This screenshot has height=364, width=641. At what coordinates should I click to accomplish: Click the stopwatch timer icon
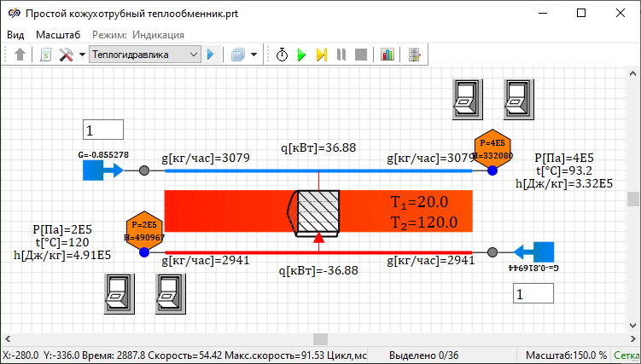click(283, 55)
